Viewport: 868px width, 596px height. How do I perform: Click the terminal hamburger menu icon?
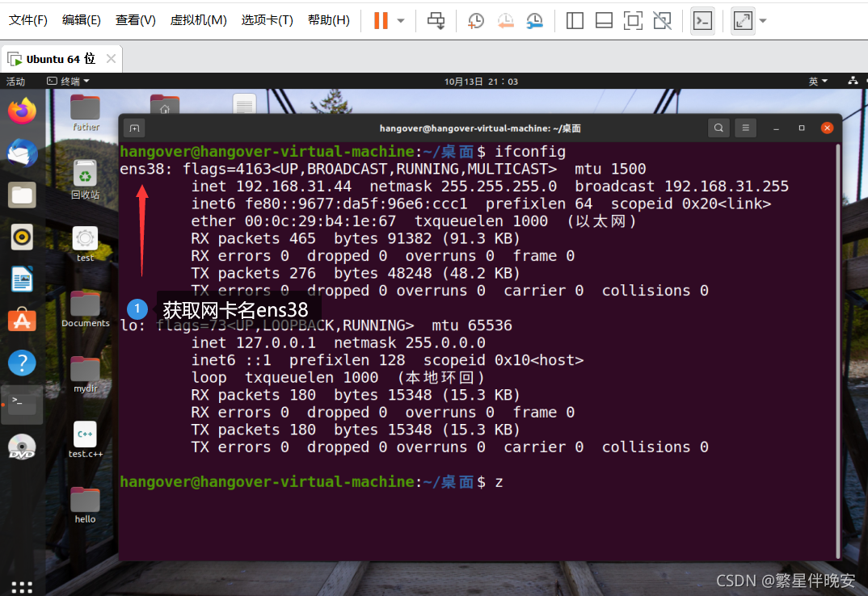tap(744, 128)
